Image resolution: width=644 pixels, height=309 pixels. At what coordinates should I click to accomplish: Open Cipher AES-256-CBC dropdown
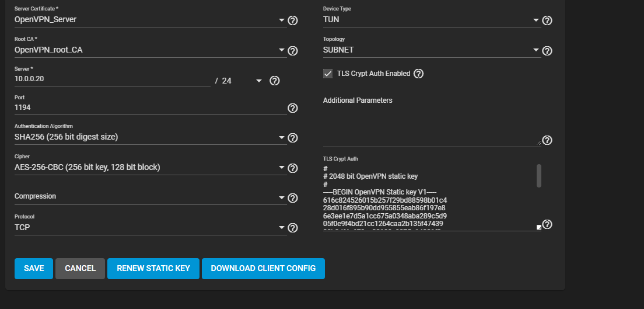(x=281, y=168)
